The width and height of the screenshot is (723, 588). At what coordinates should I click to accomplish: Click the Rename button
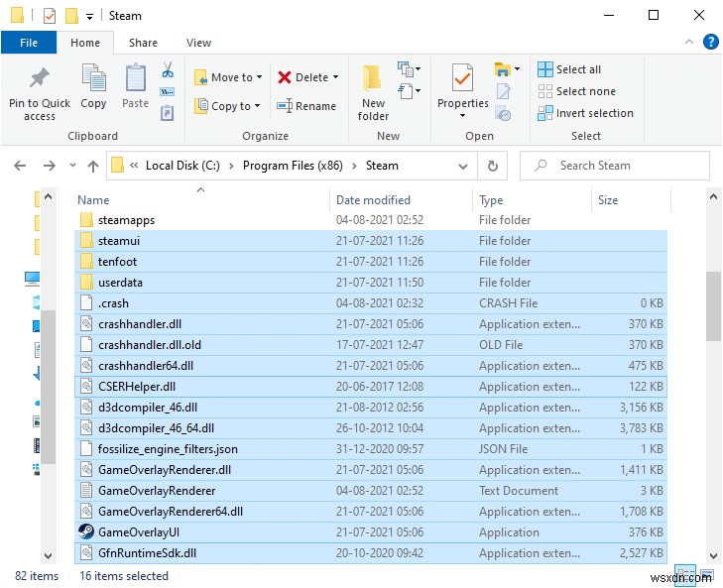pyautogui.click(x=307, y=106)
